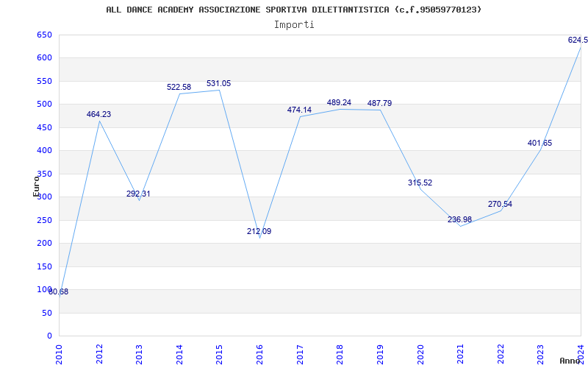Click the y-axis value 450
The width and height of the screenshot is (588, 368).
(x=44, y=127)
